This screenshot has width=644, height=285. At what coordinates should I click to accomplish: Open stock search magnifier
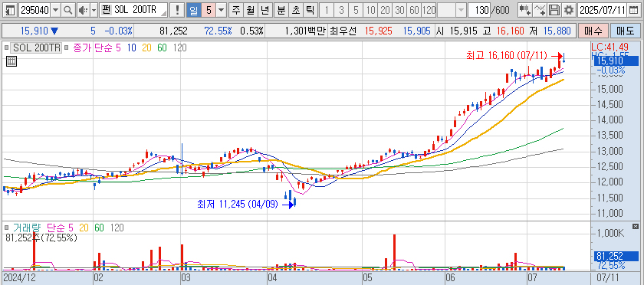(68, 10)
